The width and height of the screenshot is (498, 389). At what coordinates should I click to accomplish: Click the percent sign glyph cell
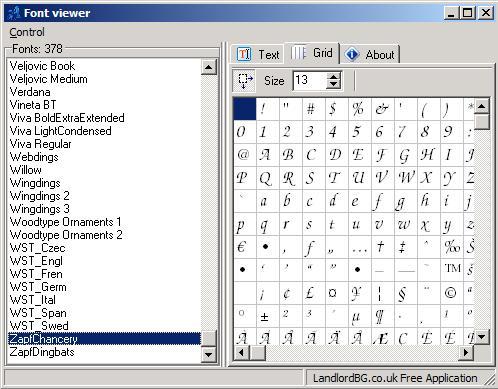360,109
